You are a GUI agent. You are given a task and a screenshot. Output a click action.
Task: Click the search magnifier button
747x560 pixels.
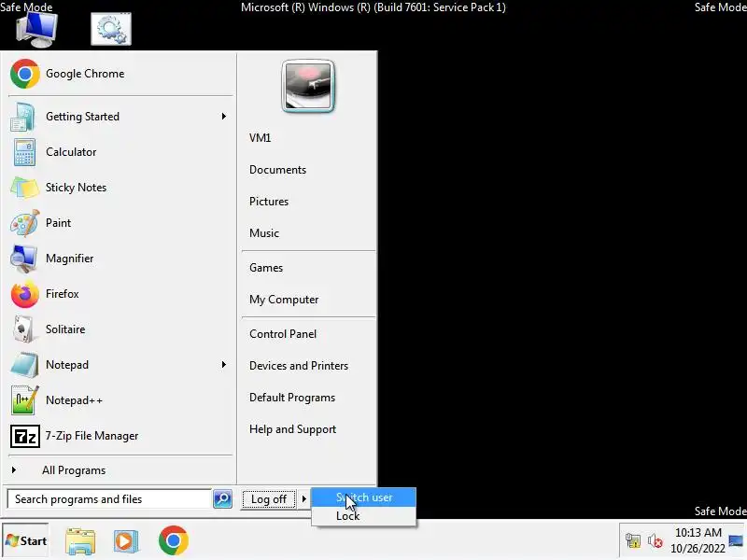click(222, 499)
